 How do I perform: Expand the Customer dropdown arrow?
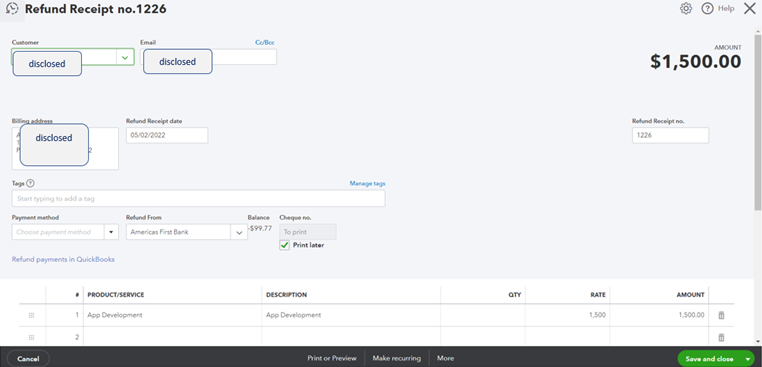click(x=125, y=57)
